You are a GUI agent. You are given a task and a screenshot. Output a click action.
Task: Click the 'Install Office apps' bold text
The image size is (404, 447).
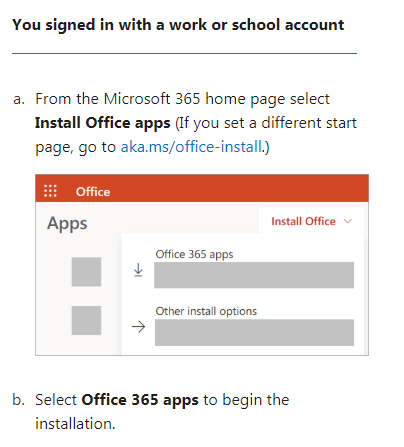point(103,123)
